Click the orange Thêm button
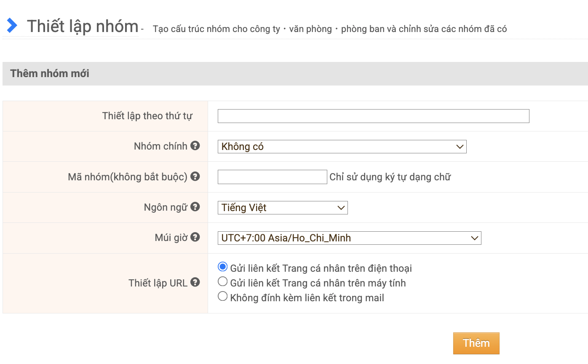This screenshot has width=588, height=364. tap(476, 343)
